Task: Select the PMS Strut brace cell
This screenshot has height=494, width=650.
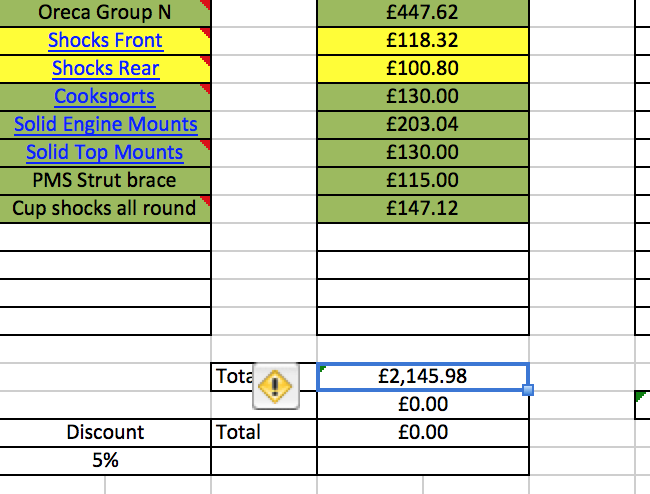Action: point(104,180)
